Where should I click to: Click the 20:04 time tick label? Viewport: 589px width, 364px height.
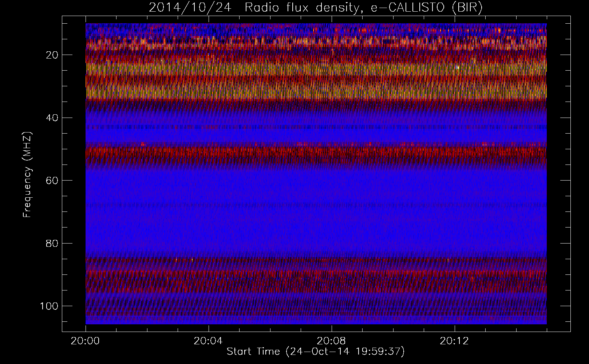coord(209,341)
